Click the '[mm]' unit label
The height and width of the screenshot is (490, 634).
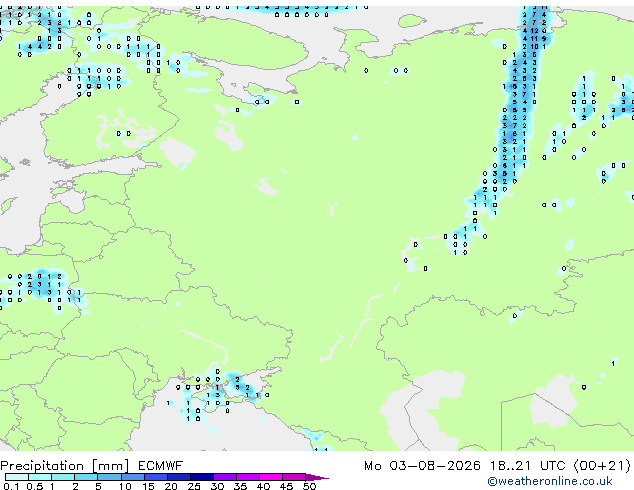110,466
